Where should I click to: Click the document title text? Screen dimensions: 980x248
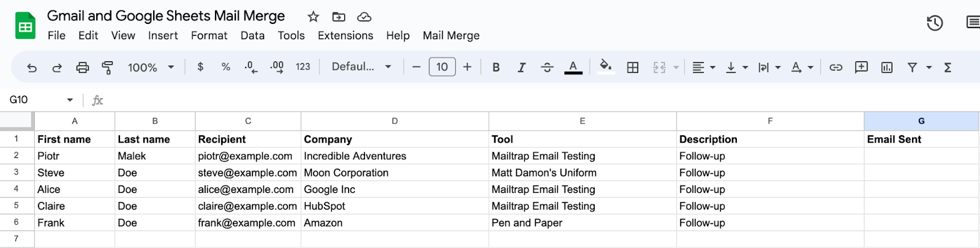click(166, 16)
